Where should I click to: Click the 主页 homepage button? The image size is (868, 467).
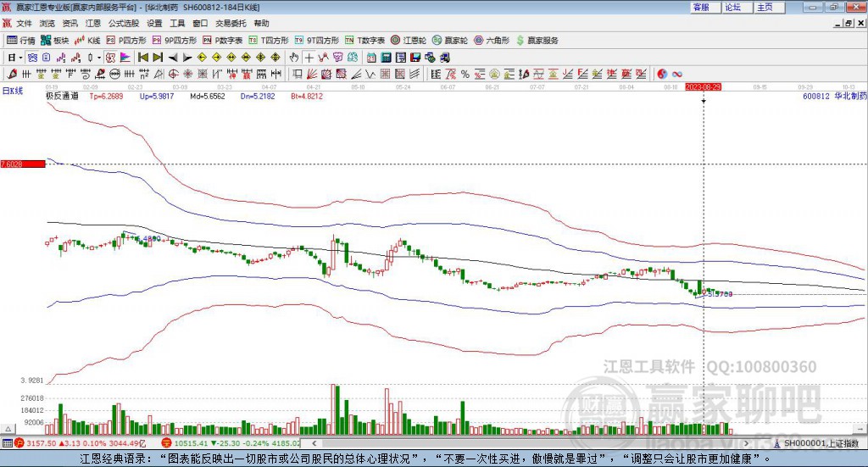pos(770,7)
